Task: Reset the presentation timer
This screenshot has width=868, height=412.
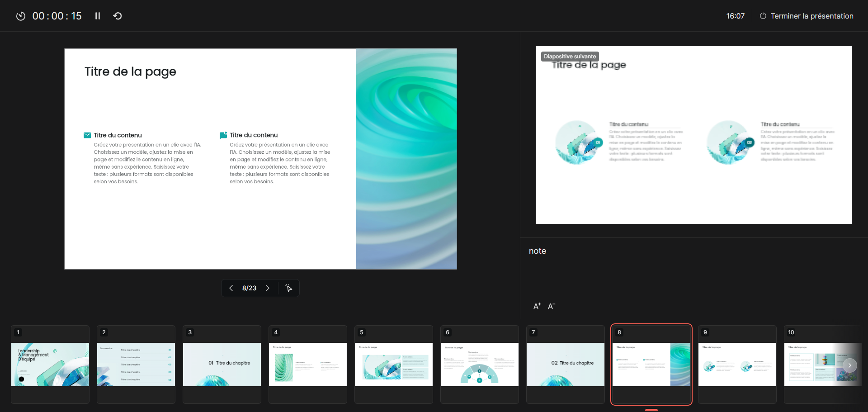Action: point(118,16)
